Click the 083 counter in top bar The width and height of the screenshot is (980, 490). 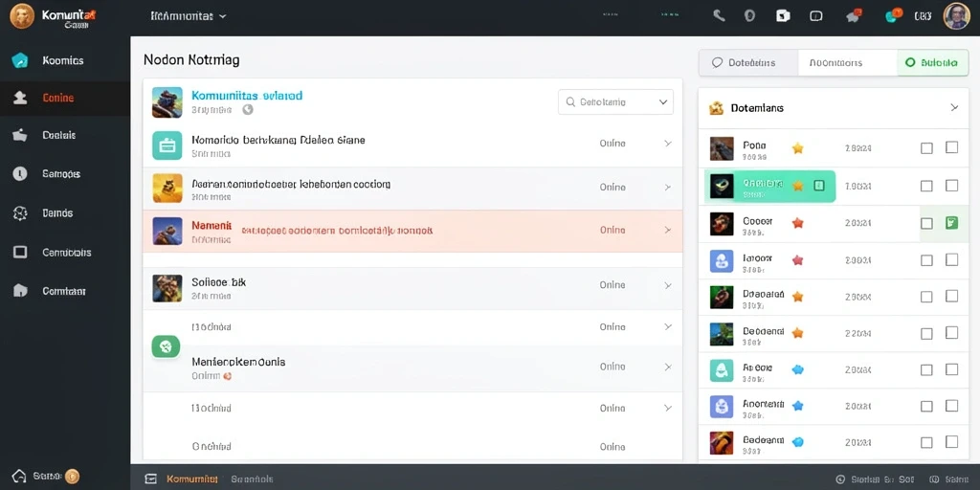point(923,16)
